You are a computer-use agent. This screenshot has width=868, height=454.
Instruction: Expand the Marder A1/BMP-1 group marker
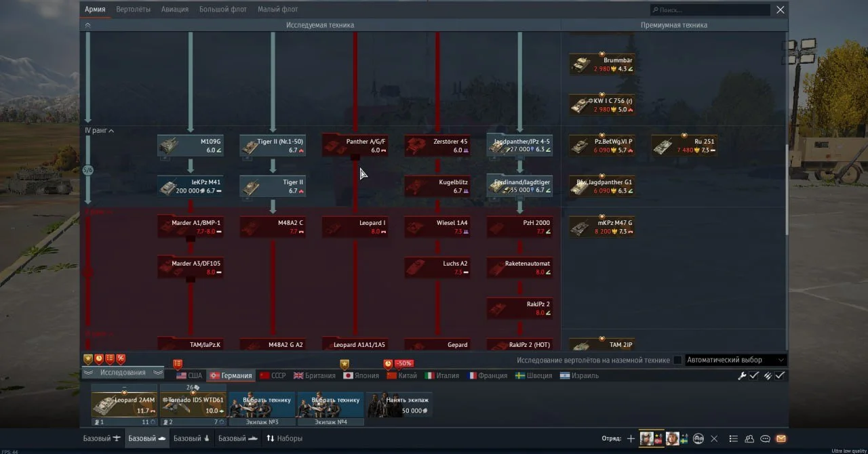tap(191, 239)
